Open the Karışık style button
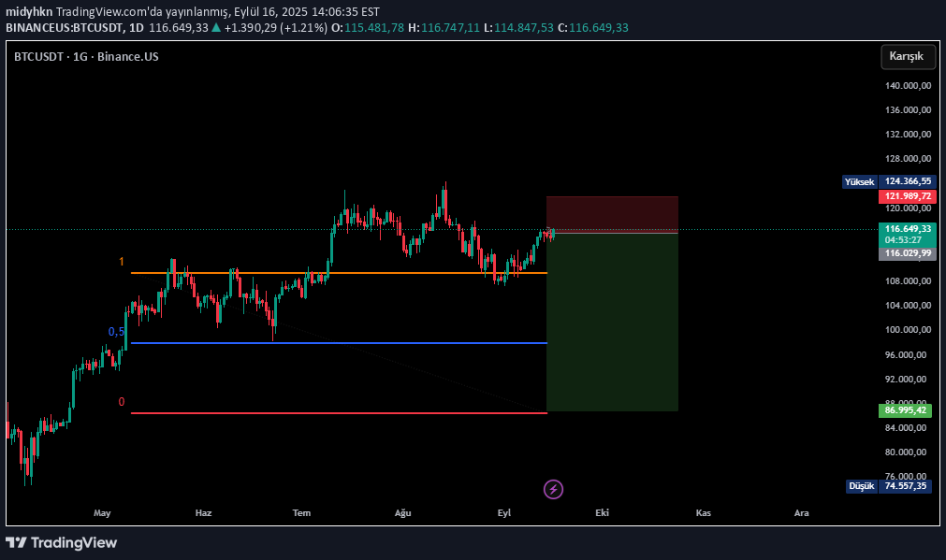This screenshot has width=946, height=560. 907,57
